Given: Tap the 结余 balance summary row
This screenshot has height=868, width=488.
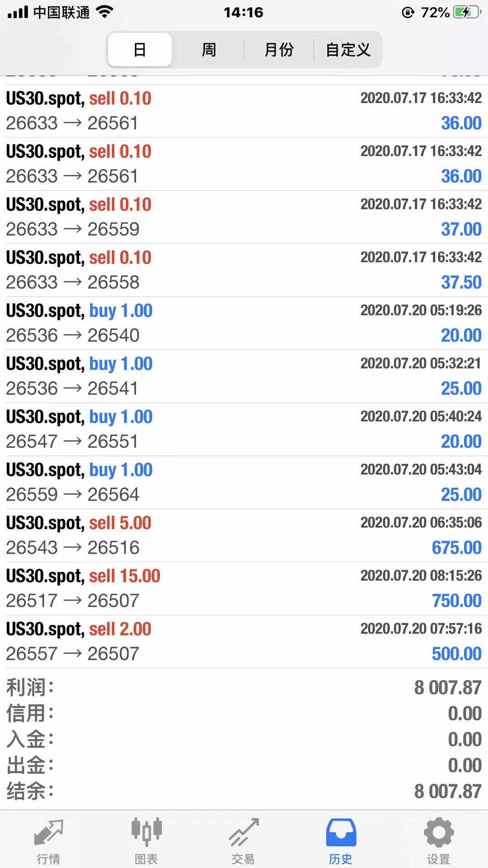Looking at the screenshot, I should click(244, 792).
